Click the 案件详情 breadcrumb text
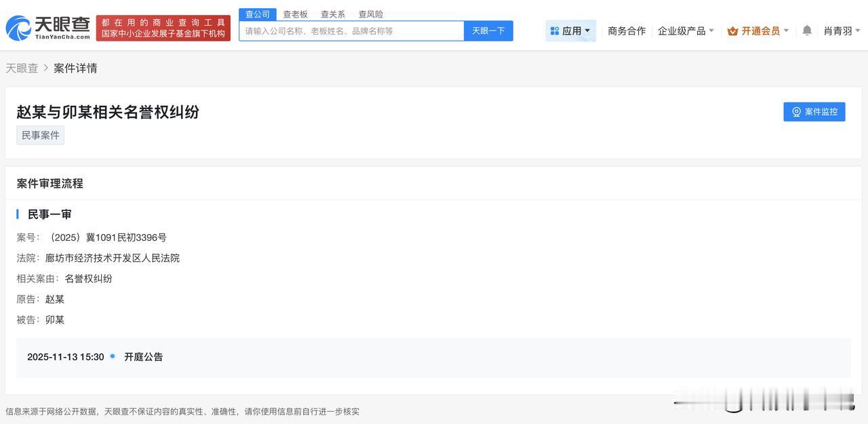 coord(75,68)
